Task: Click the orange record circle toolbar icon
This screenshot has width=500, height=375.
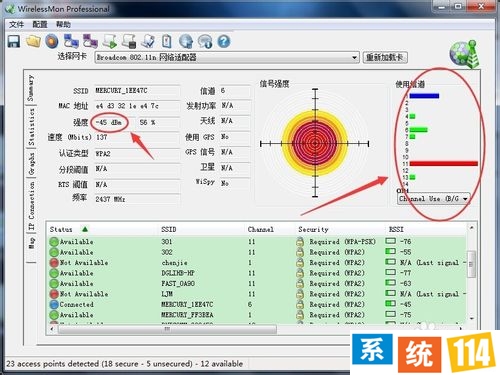Action: point(52,41)
